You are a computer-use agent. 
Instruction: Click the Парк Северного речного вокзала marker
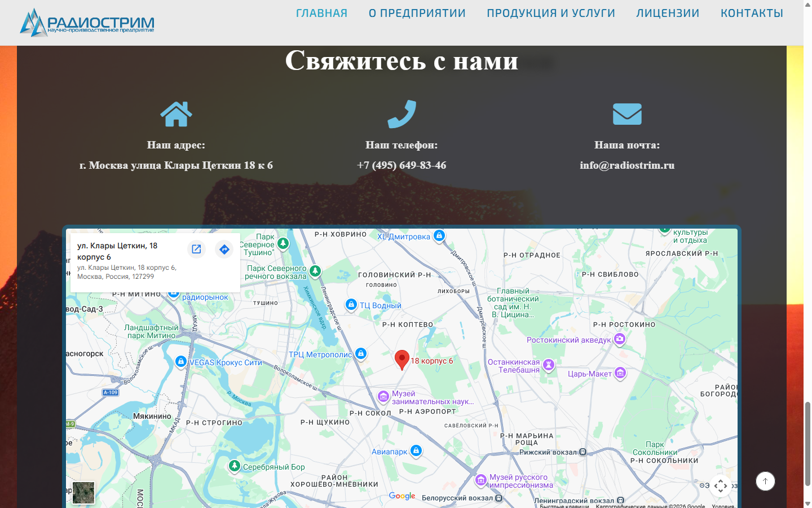click(315, 271)
